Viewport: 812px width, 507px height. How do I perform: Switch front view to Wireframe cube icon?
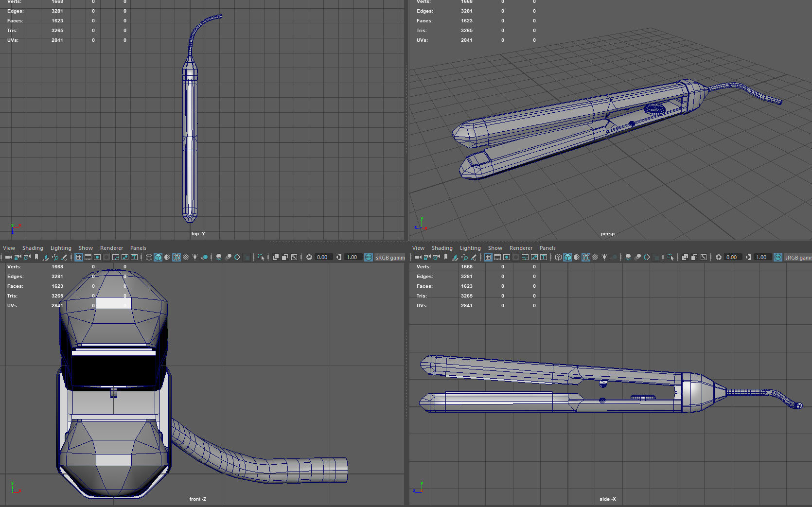149,257
